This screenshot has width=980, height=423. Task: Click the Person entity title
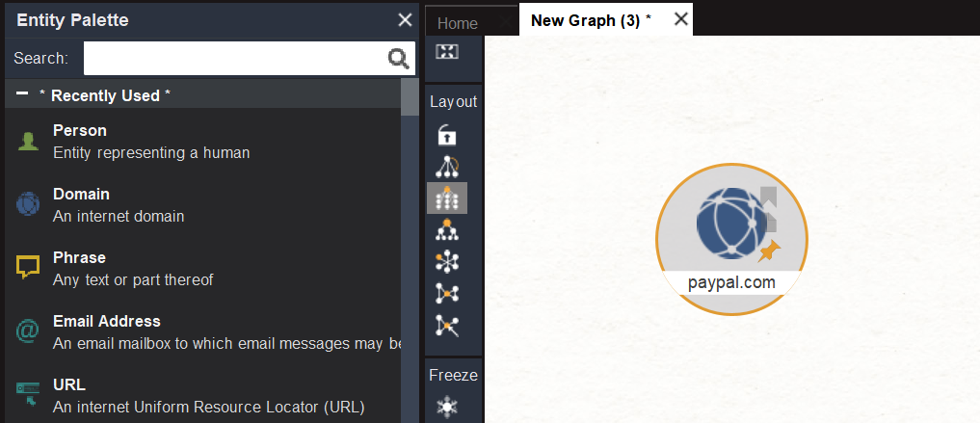click(80, 131)
